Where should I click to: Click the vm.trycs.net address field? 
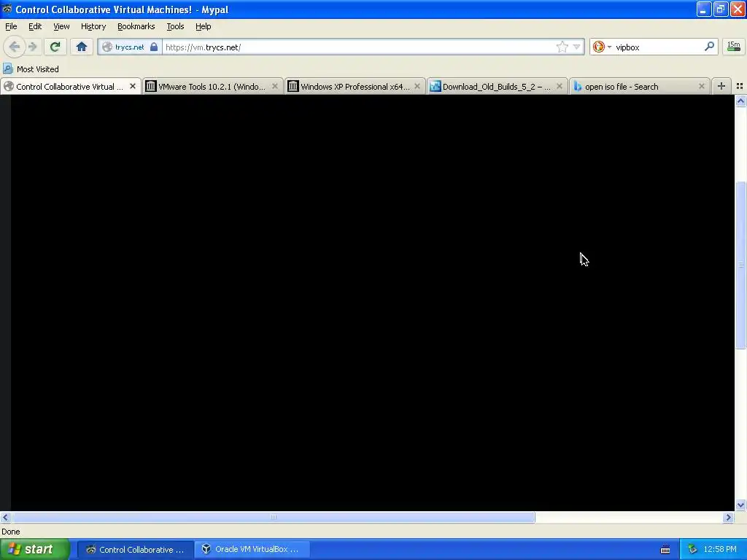357,47
